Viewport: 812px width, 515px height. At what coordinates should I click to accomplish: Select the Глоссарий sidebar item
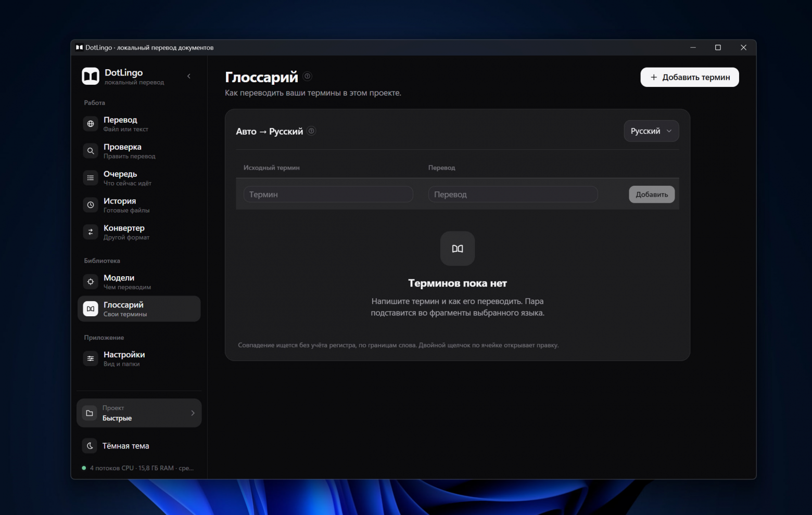pos(139,309)
